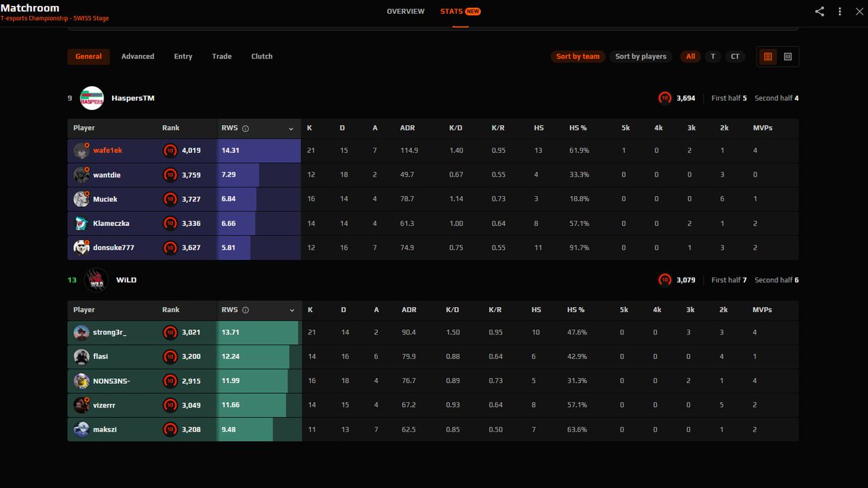The image size is (868, 488).
Task: Open the Clutch stats section
Action: click(261, 56)
